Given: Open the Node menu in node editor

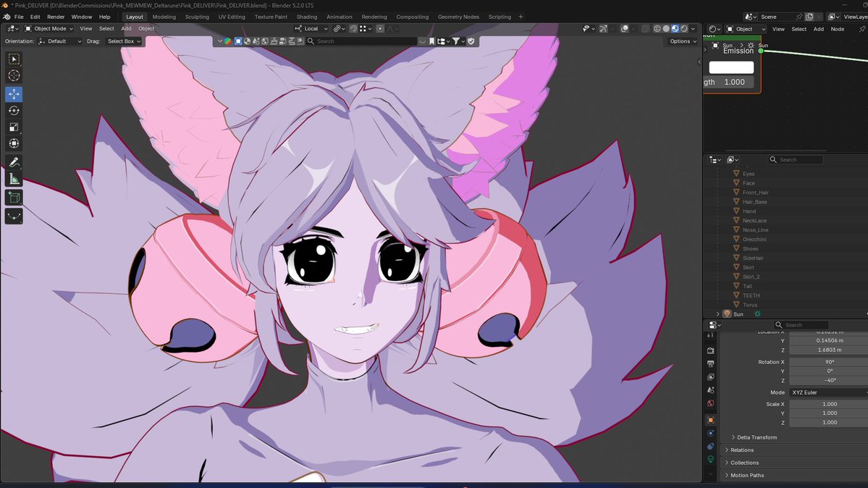Looking at the screenshot, I should click(837, 29).
